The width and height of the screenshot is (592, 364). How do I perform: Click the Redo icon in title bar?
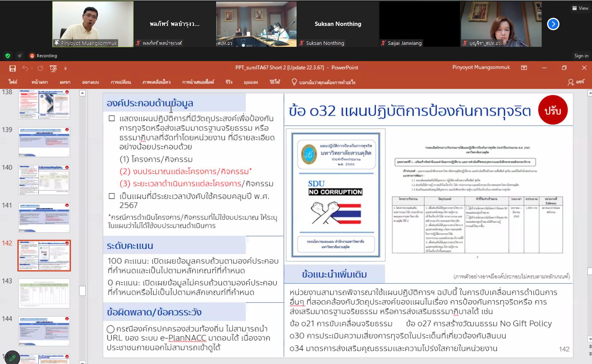[40, 68]
